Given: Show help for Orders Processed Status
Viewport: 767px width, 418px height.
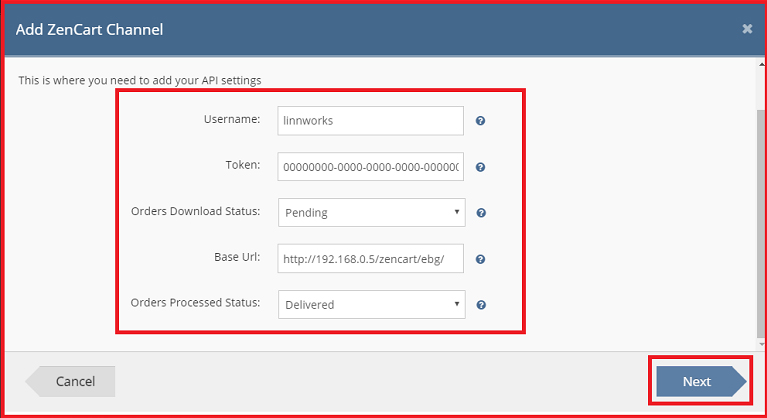Looking at the screenshot, I should pos(481,305).
